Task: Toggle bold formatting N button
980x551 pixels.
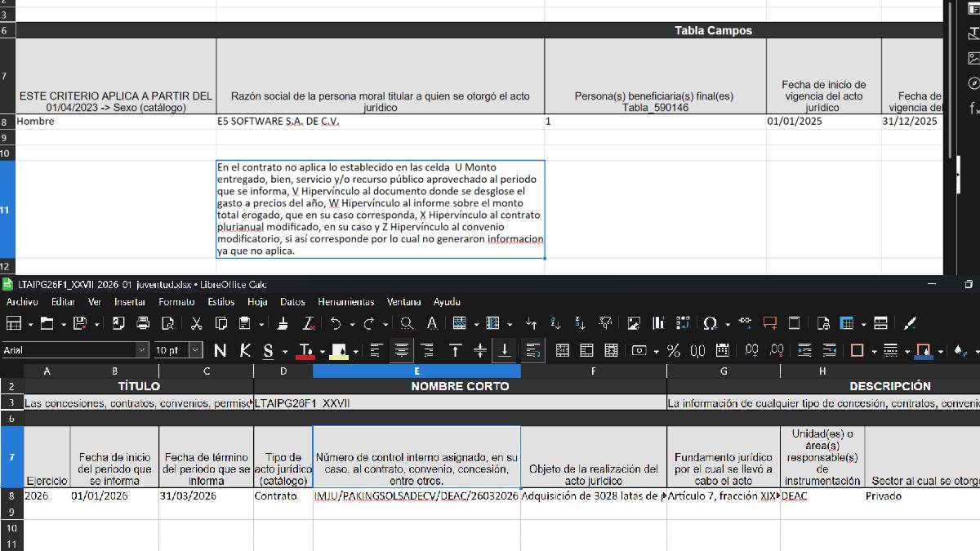Action: pos(220,351)
